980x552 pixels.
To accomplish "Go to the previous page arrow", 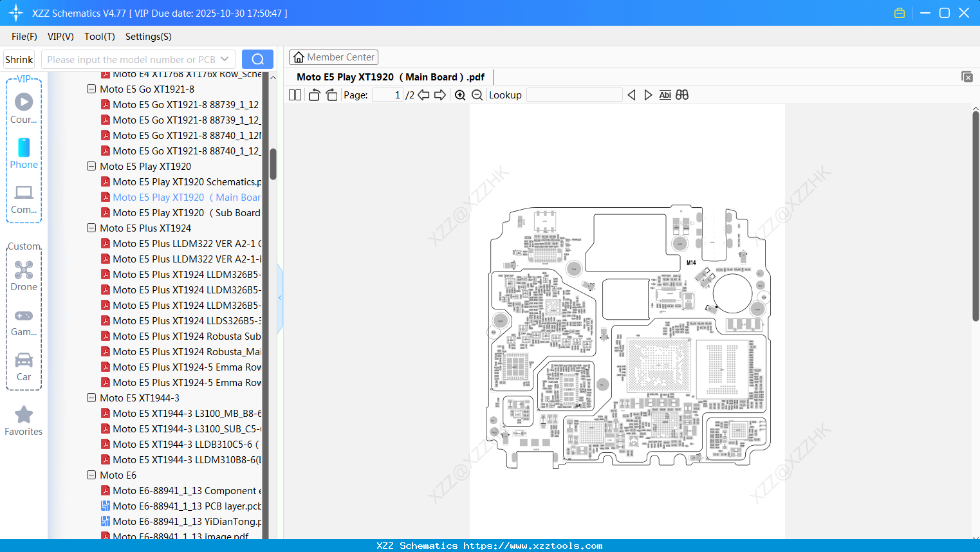I will point(423,95).
